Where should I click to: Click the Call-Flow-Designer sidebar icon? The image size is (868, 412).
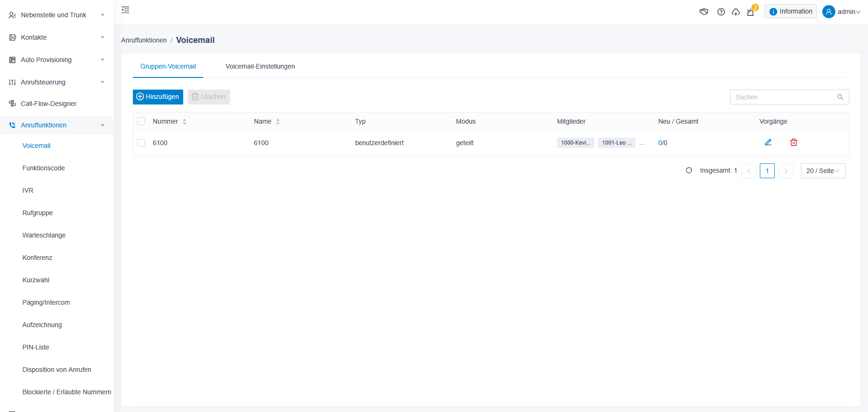pos(13,104)
